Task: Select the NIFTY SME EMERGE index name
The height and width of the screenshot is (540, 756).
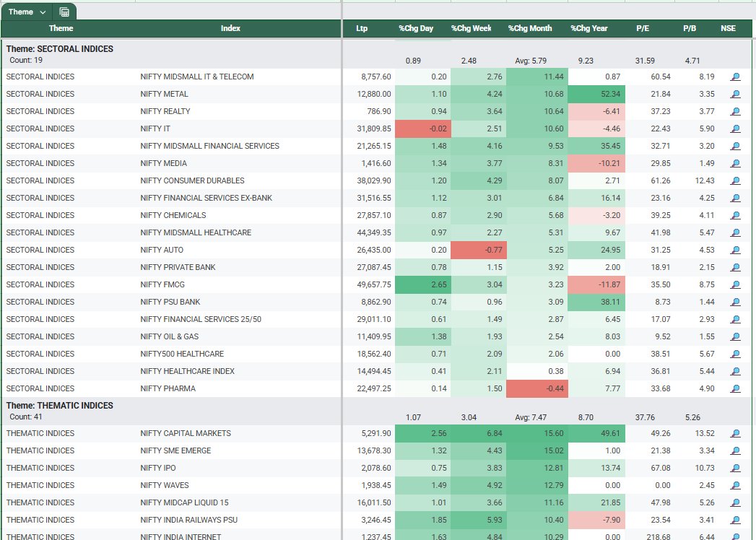Action: click(176, 450)
